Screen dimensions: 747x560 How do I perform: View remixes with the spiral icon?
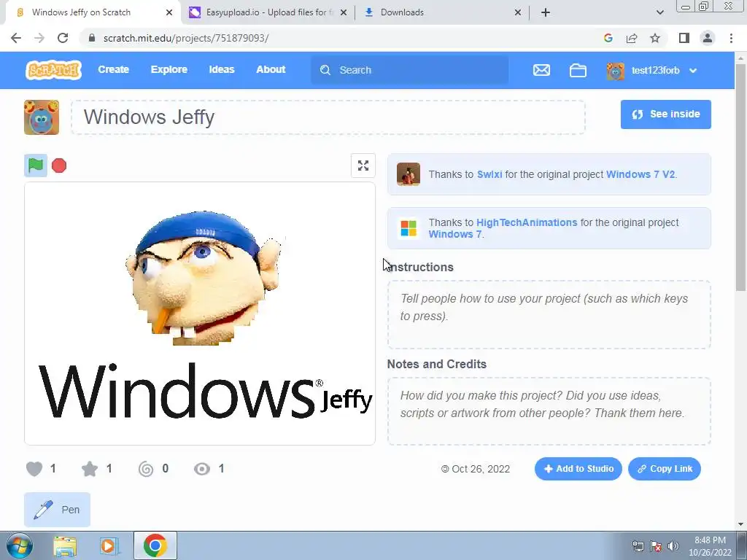coord(146,469)
